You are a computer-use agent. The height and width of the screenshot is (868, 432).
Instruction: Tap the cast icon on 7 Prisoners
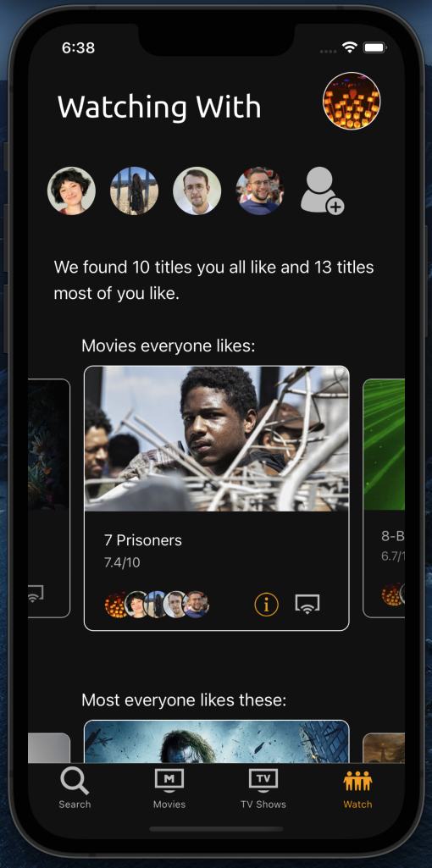307,604
